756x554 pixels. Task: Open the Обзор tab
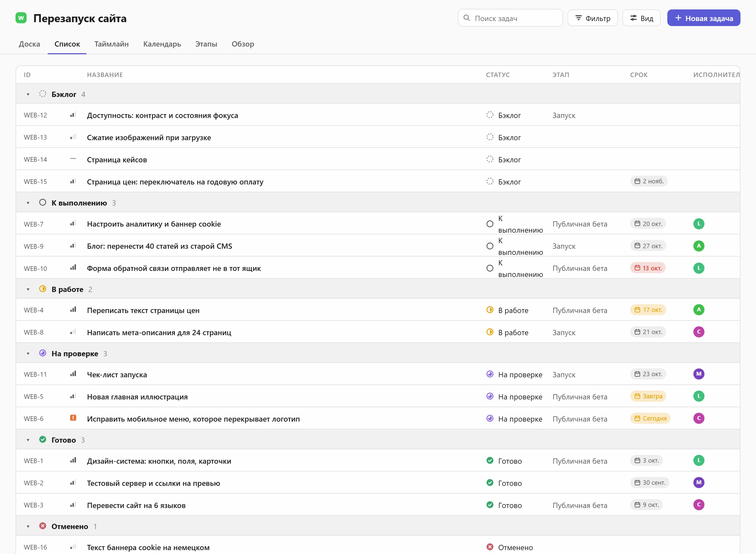(x=243, y=44)
